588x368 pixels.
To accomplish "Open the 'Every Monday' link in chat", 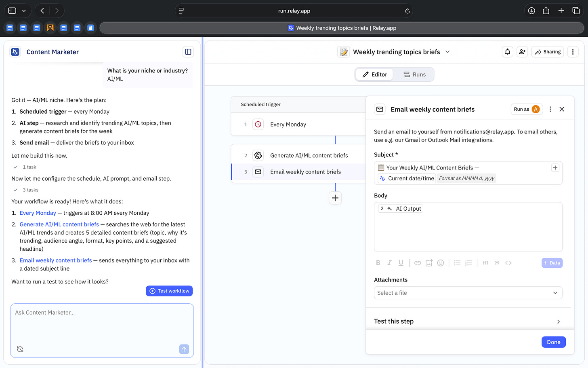I will click(x=38, y=213).
